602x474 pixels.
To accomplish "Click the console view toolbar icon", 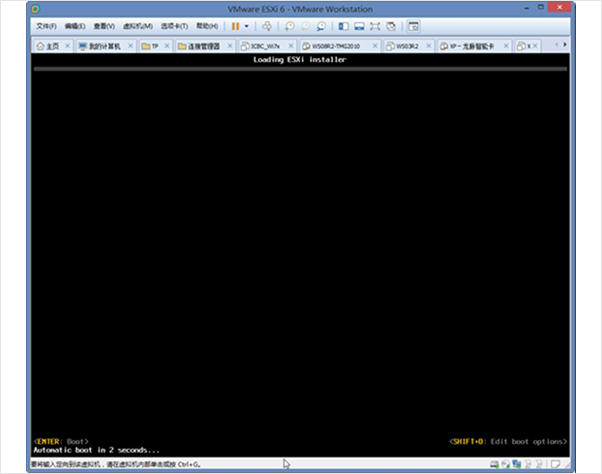I will (413, 26).
